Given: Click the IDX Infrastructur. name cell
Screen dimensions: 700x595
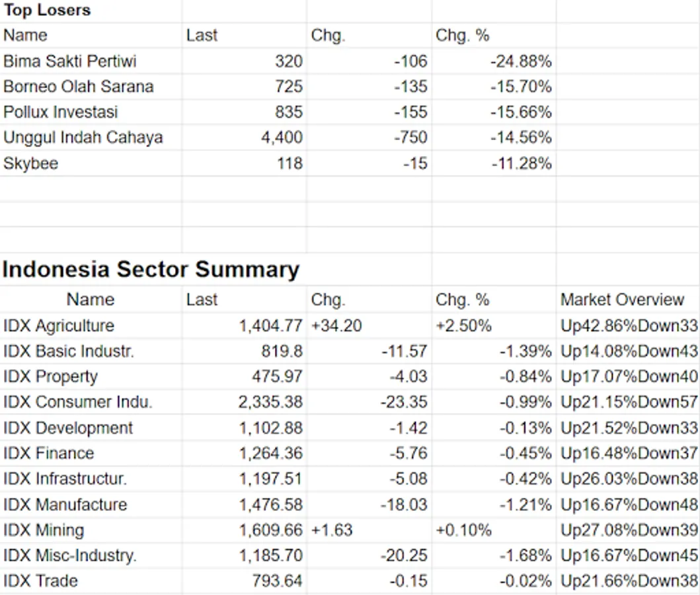Looking at the screenshot, I should coord(65,479).
